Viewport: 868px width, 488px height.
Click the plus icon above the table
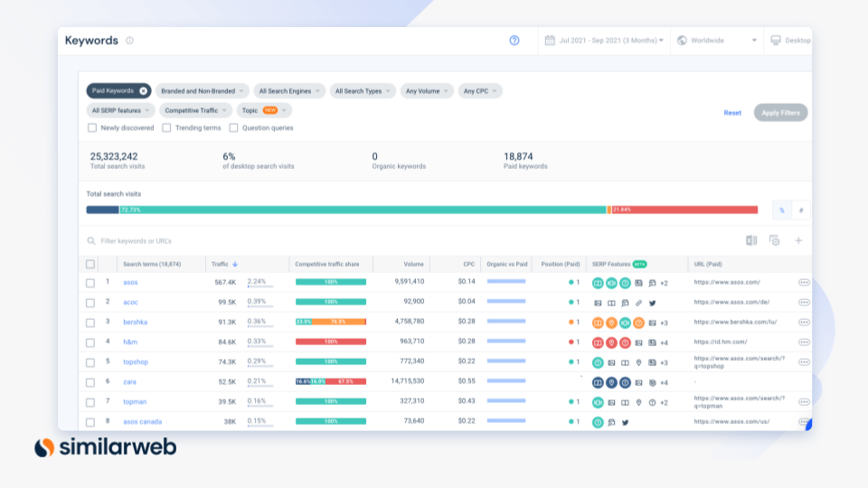point(798,240)
